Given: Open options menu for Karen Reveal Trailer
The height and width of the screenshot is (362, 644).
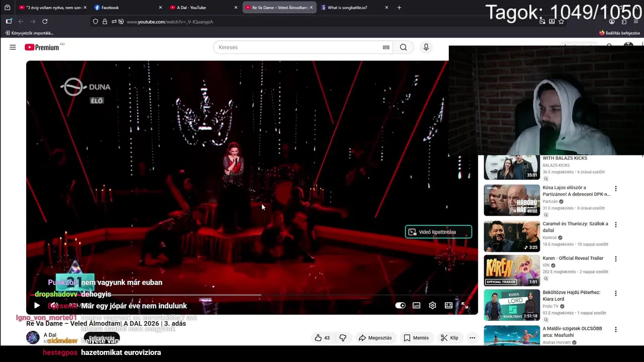Looking at the screenshot, I should click(615, 259).
